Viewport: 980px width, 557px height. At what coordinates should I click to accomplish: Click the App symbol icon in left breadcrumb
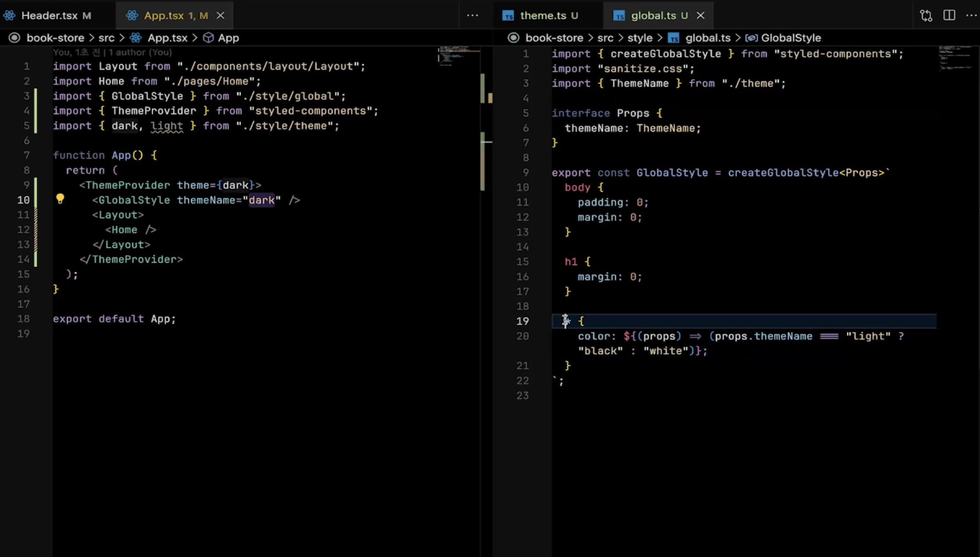[209, 38]
